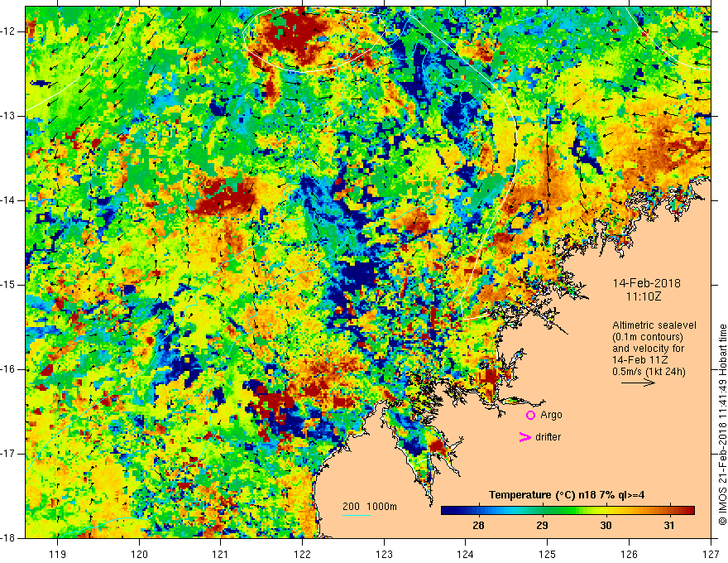This screenshot has height=563, width=728.
Task: Click the '0.5m/s (1kt 24h)' text
Action: 649,372
